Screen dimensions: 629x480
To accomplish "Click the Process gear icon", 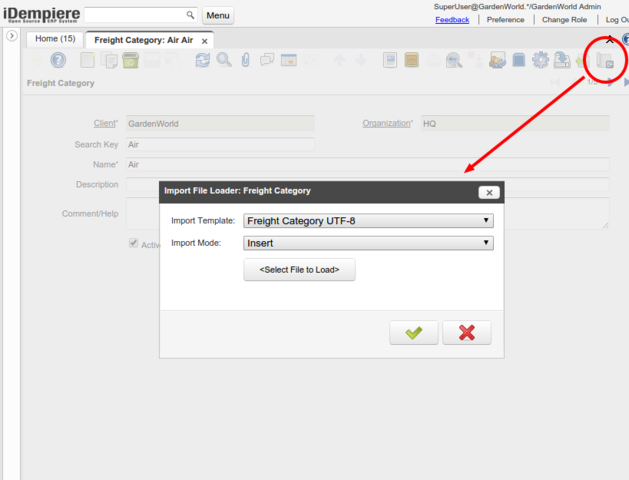I will point(541,61).
